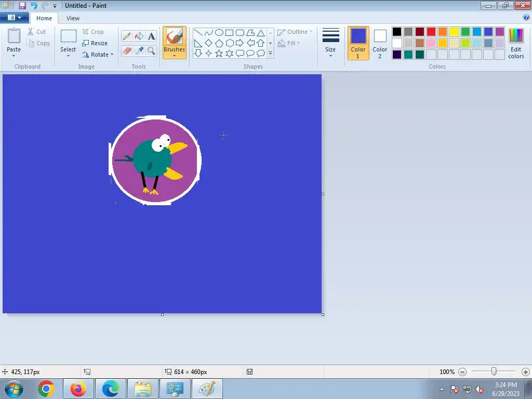532x399 pixels.
Task: Choose the Left arrow shape
Action: pos(250,43)
